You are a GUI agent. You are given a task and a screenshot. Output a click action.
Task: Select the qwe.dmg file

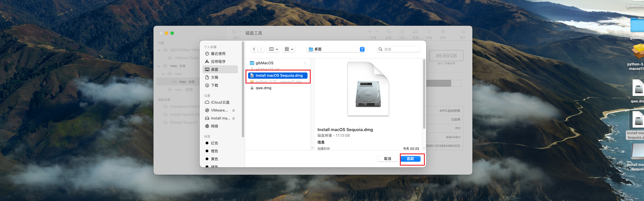click(278, 88)
